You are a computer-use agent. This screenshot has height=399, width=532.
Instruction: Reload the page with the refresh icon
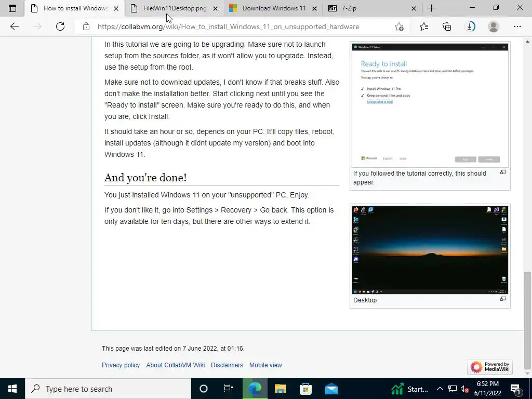tap(60, 26)
